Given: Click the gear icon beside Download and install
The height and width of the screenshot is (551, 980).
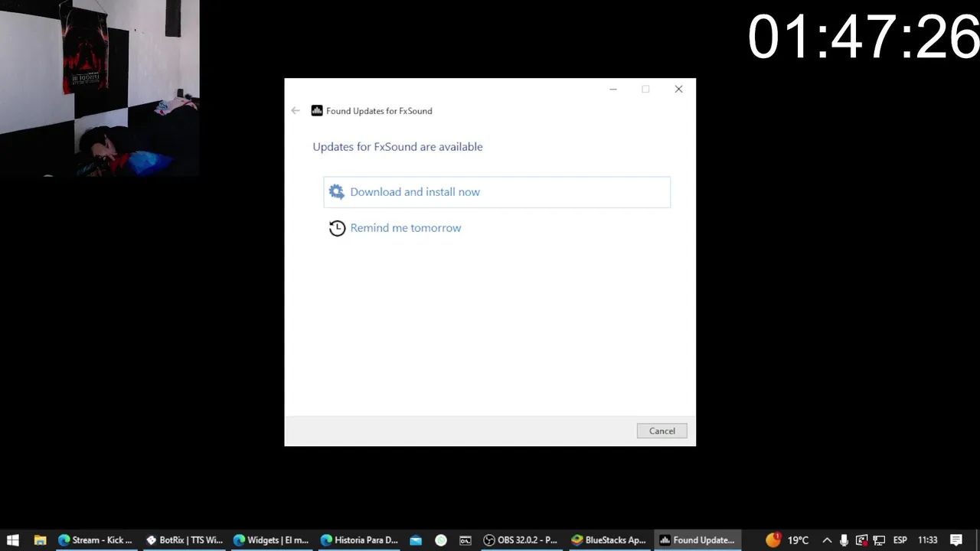Looking at the screenshot, I should 337,192.
